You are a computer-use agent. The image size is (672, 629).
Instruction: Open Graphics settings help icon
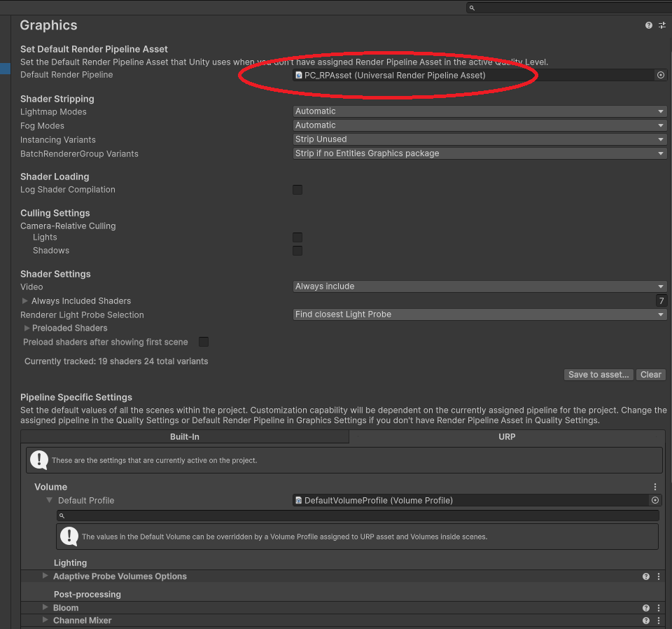pos(649,25)
